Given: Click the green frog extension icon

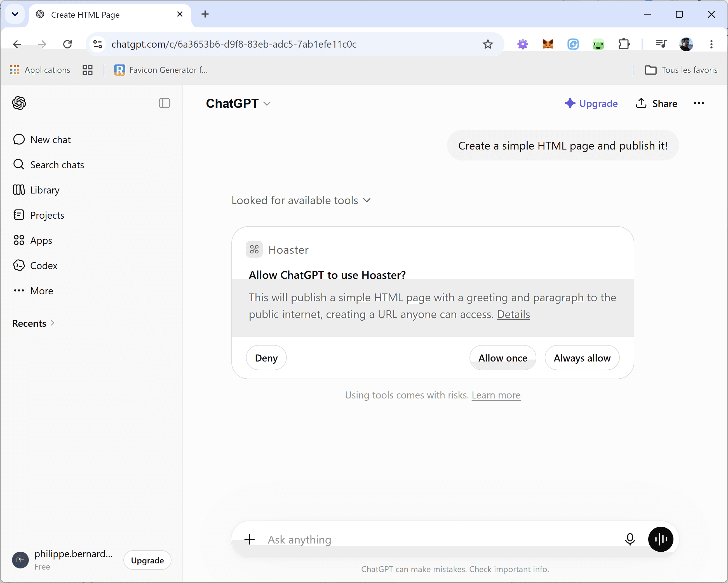Looking at the screenshot, I should click(598, 44).
